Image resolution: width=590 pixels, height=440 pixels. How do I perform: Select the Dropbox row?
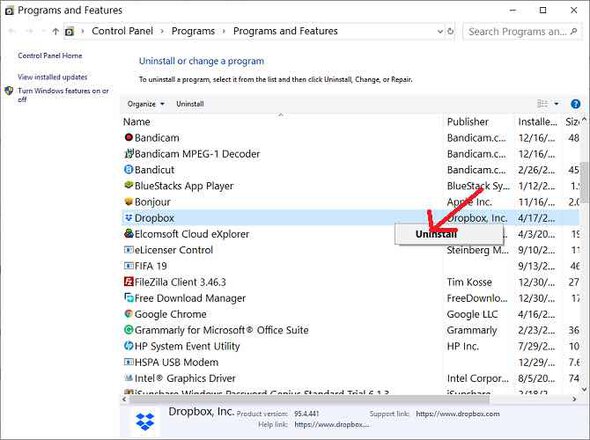pos(350,218)
